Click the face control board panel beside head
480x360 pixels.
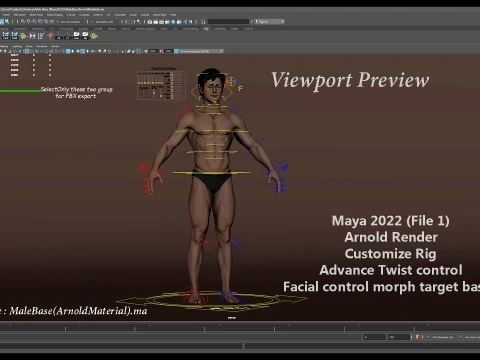[x=161, y=84]
